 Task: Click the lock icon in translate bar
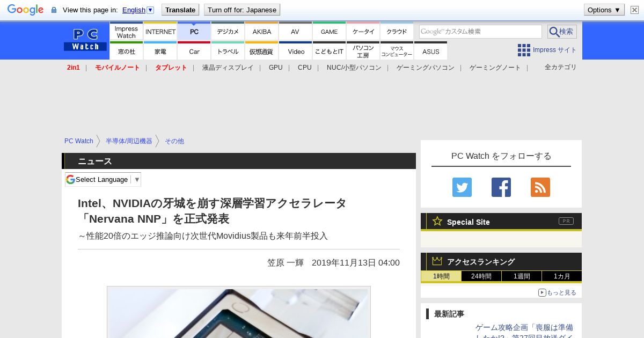(x=54, y=10)
